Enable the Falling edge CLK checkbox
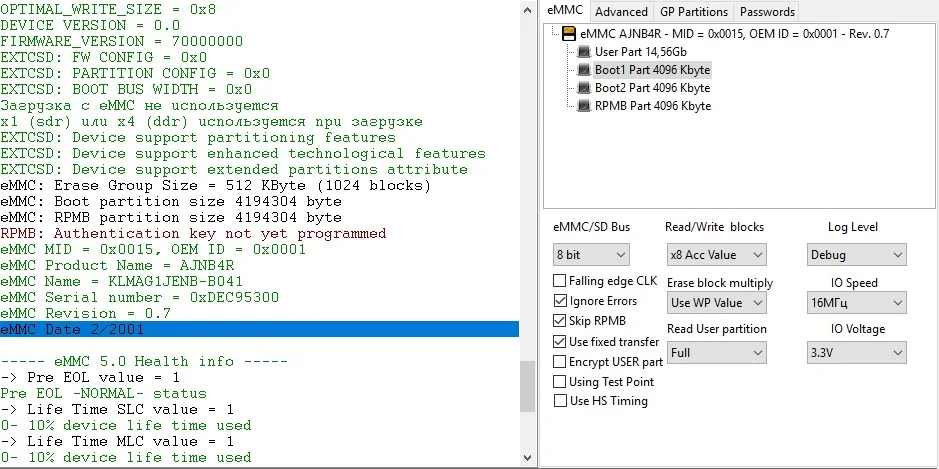 point(559,280)
